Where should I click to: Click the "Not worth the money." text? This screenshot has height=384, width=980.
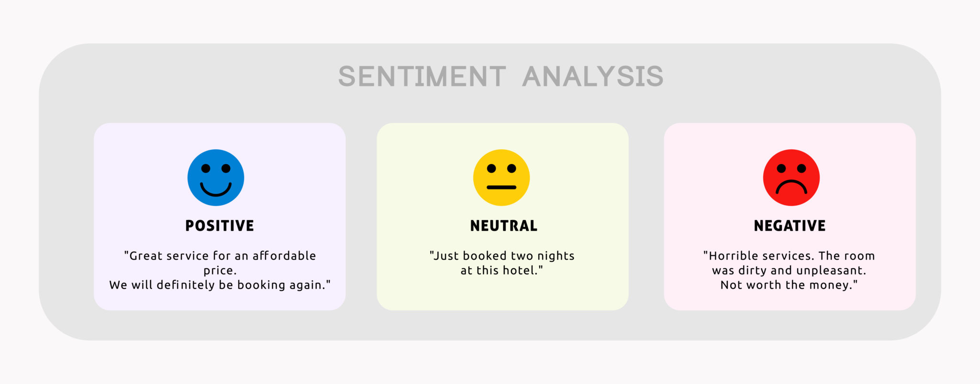point(789,285)
